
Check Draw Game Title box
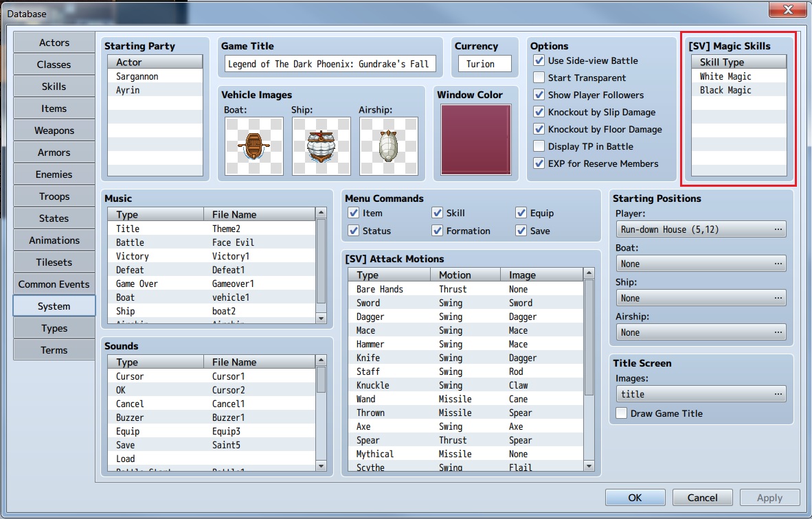(622, 413)
